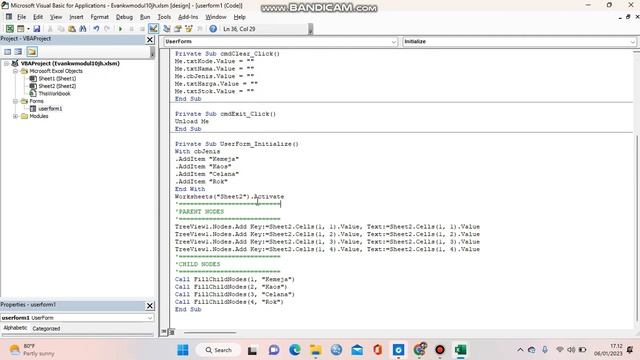Screen dimensions: 640x360
Task: Switch to the Alphabetic properties tab
Action: click(15, 328)
